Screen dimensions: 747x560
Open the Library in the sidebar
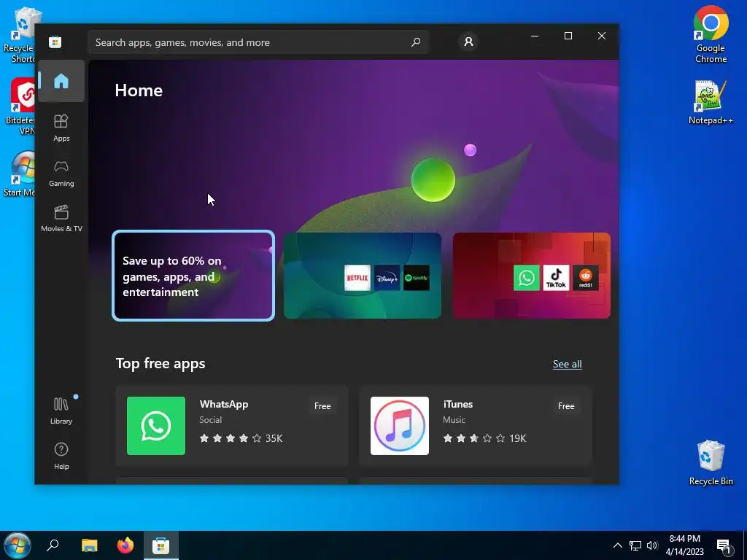point(61,411)
